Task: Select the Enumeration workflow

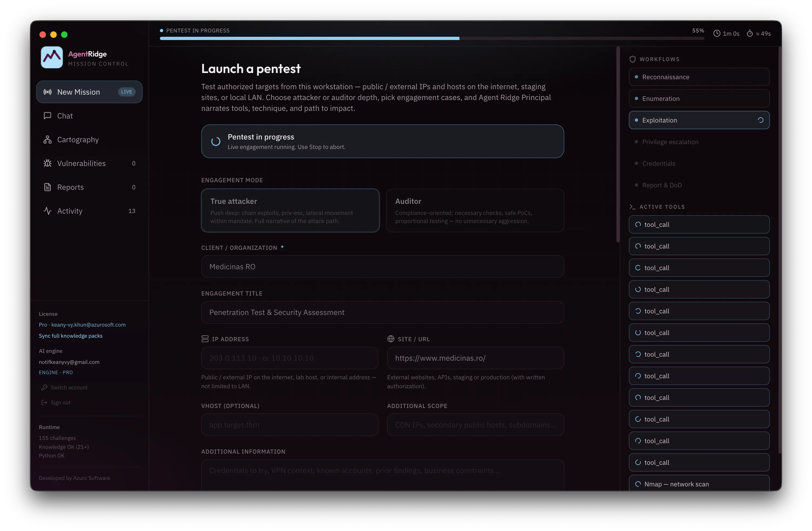Action: click(x=699, y=99)
